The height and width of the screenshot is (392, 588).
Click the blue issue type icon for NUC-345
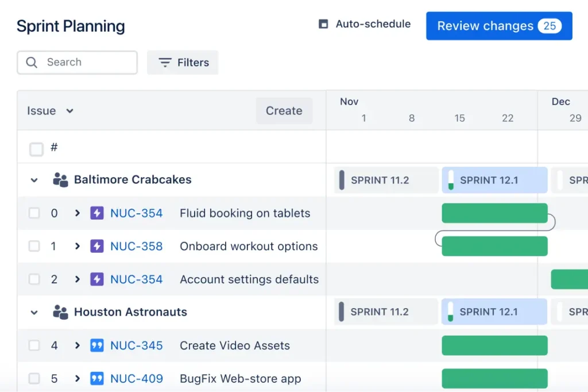pyautogui.click(x=96, y=345)
